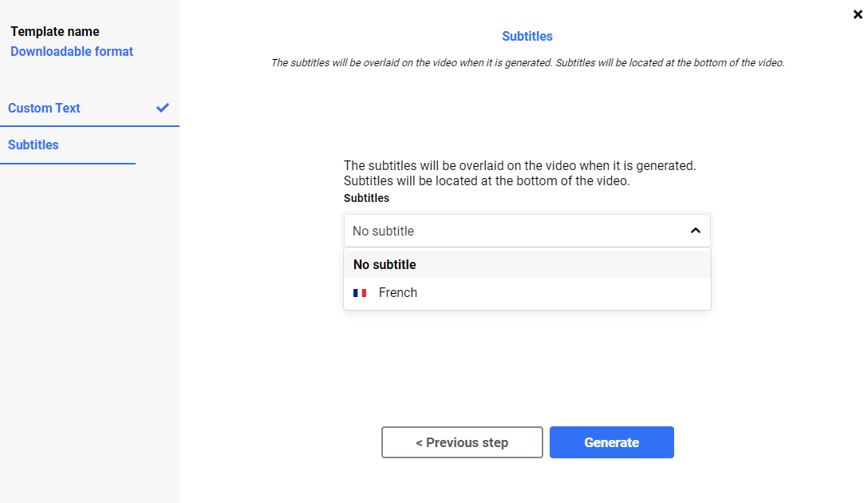The width and height of the screenshot is (868, 503).
Task: Click the checkmark icon beside Custom Text
Action: (162, 108)
